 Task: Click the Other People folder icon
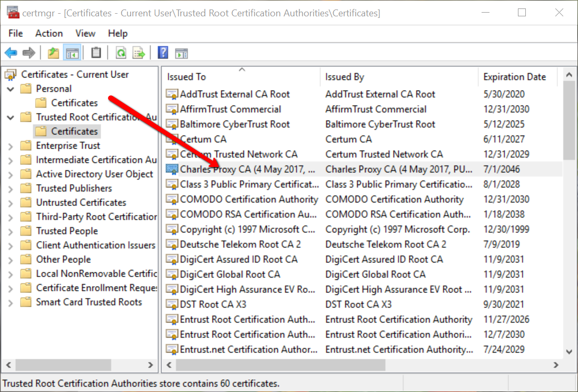pyautogui.click(x=26, y=259)
